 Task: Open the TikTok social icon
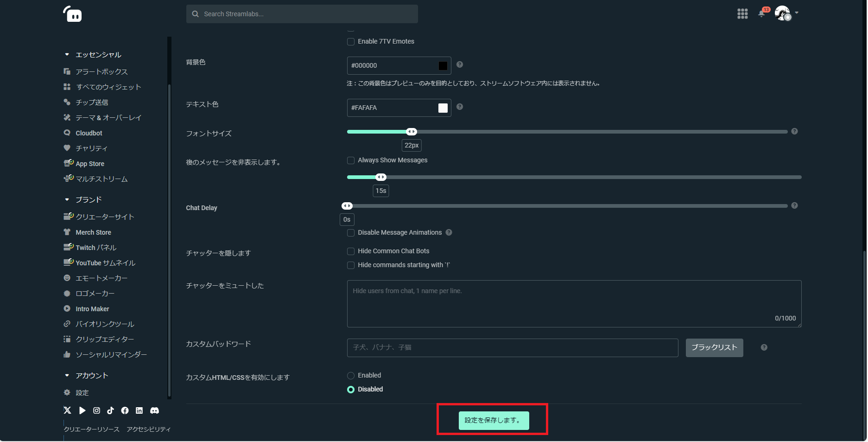tap(110, 410)
